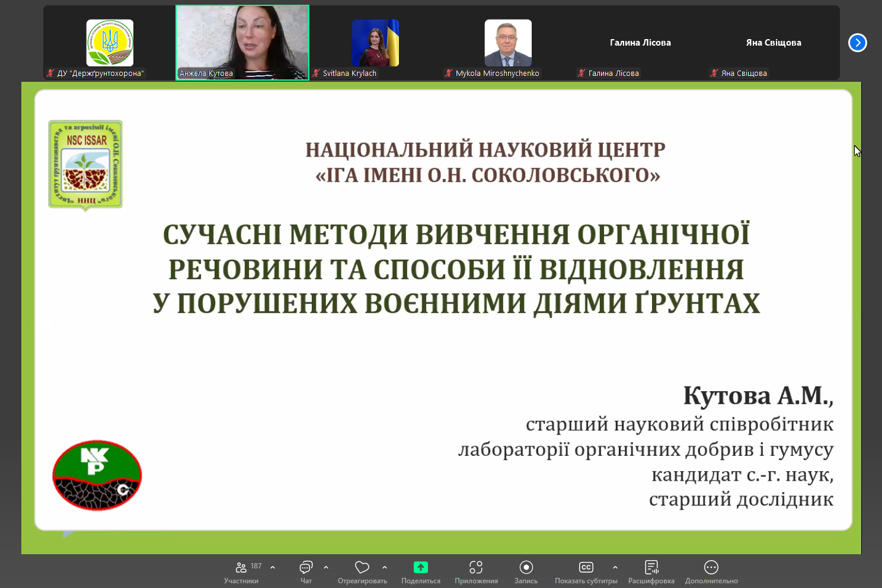Show subtitles with the CC button
The image size is (882, 588).
[x=586, y=573]
